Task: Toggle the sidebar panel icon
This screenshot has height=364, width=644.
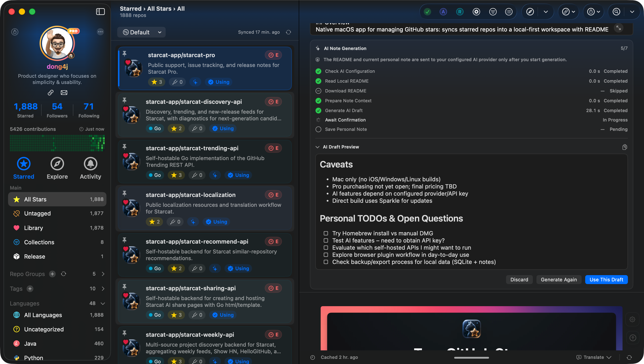Action: [x=100, y=11]
